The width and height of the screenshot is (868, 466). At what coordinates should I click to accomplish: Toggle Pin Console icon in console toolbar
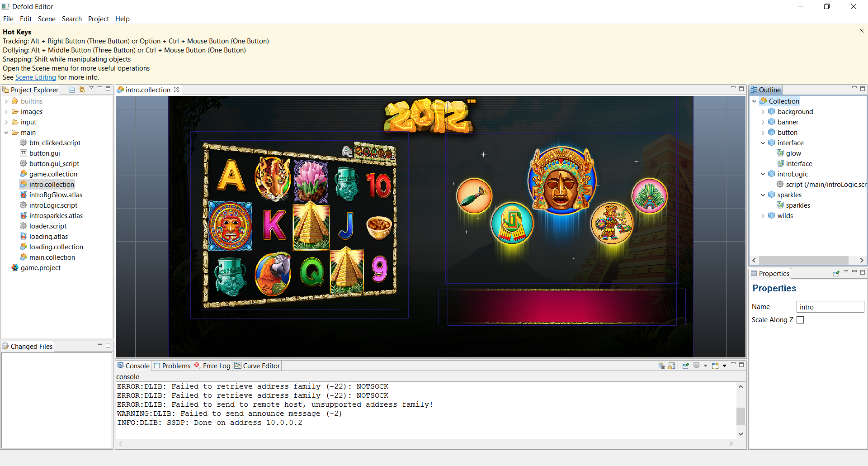click(685, 366)
